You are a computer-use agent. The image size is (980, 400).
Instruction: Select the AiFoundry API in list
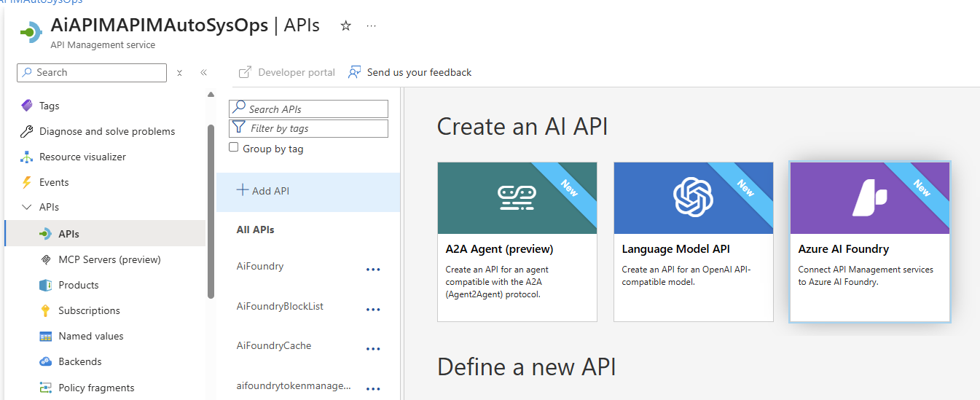pyautogui.click(x=260, y=267)
